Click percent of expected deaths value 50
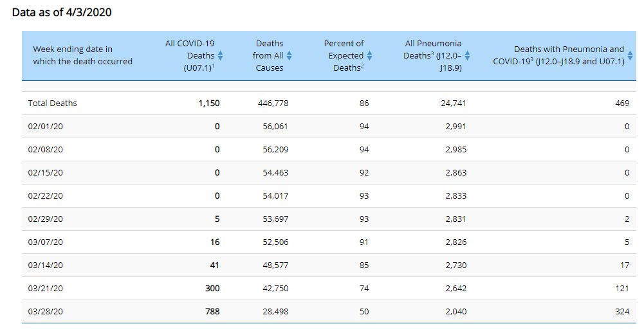The height and width of the screenshot is (333, 644). (x=364, y=311)
